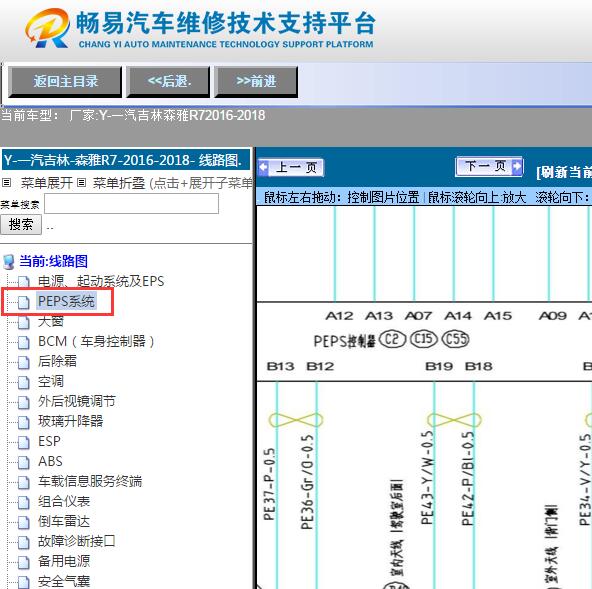Screen dimensions: 592x589
Task: Click page icon beside ESP
Action: coord(23,442)
